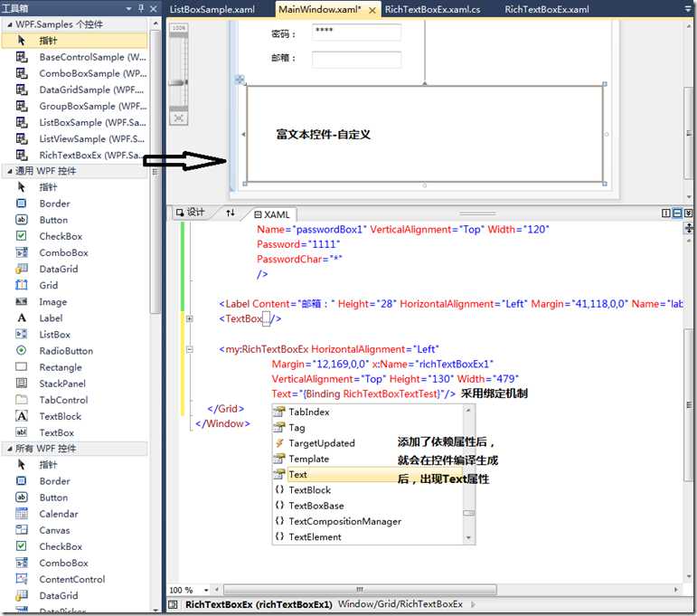Switch to the XAML view tab
697x616 pixels.
tap(272, 214)
